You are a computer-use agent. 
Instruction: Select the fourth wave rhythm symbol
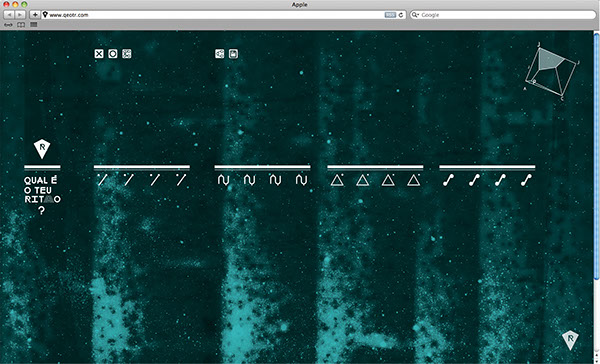pyautogui.click(x=302, y=180)
